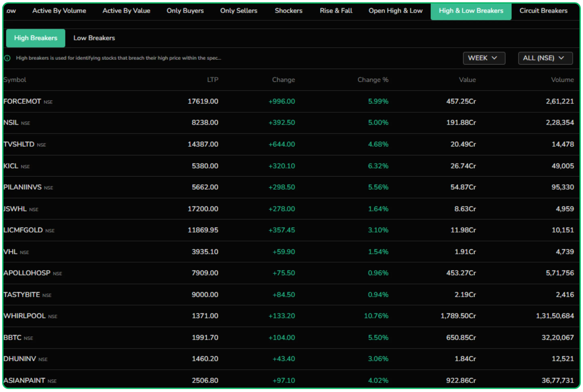Expand the ALL (NSE) exchange dropdown
Image resolution: width=583 pixels, height=392 pixels.
pyautogui.click(x=545, y=58)
